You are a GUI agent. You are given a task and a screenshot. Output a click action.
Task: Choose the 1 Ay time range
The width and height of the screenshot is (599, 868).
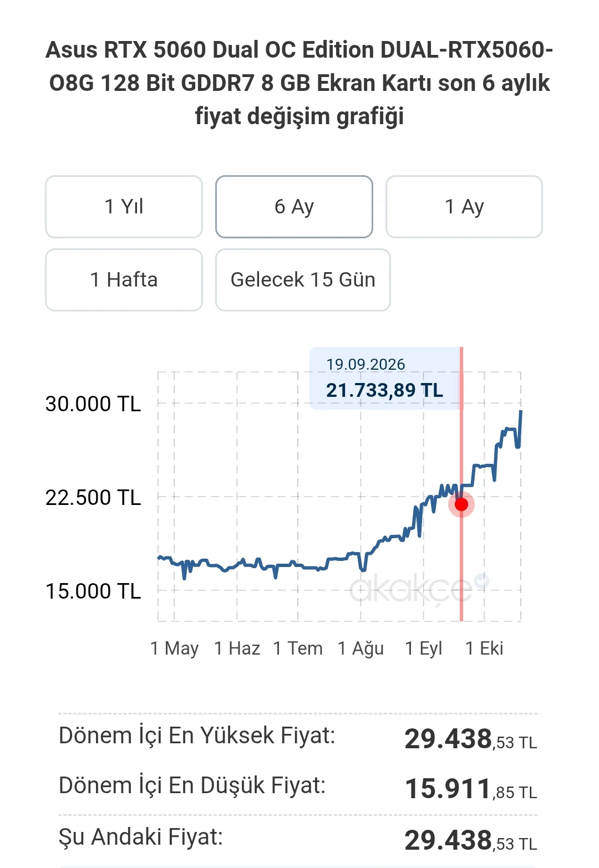coord(464,207)
